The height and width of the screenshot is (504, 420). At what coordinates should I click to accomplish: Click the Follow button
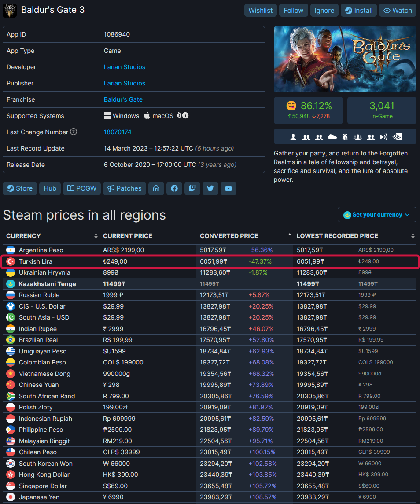pos(293,11)
